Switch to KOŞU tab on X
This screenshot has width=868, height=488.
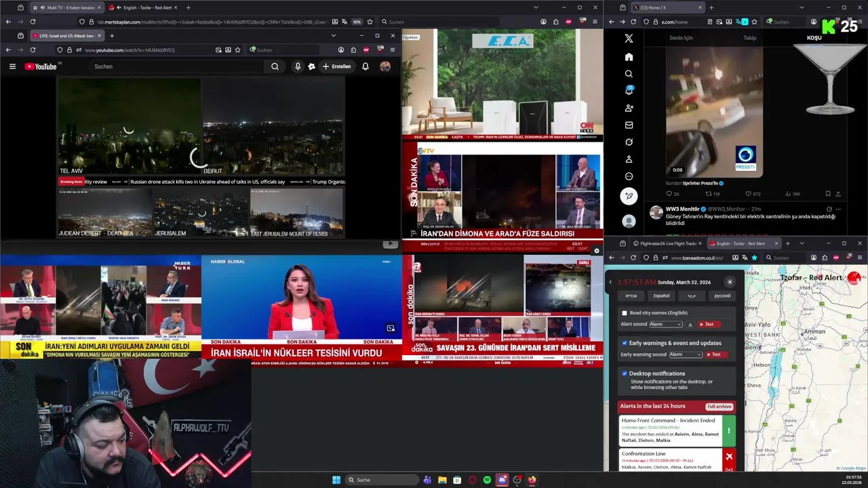pos(814,38)
